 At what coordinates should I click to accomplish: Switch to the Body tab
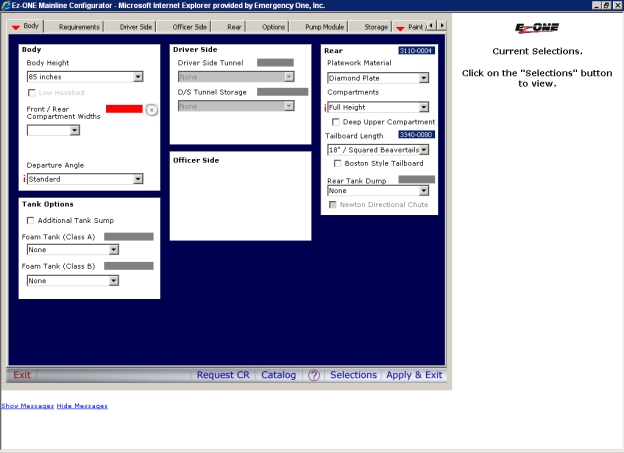click(25, 26)
